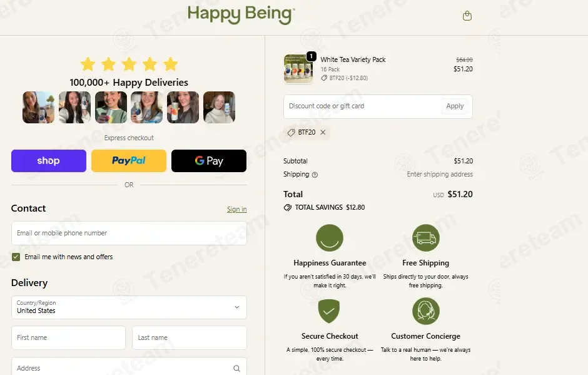Image resolution: width=588 pixels, height=375 pixels.
Task: Click the Happy Being logo
Action: click(241, 14)
